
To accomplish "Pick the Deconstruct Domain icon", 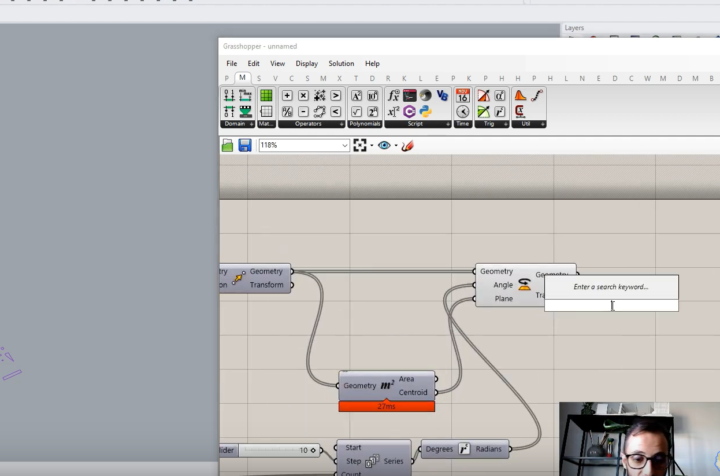I will click(x=229, y=111).
